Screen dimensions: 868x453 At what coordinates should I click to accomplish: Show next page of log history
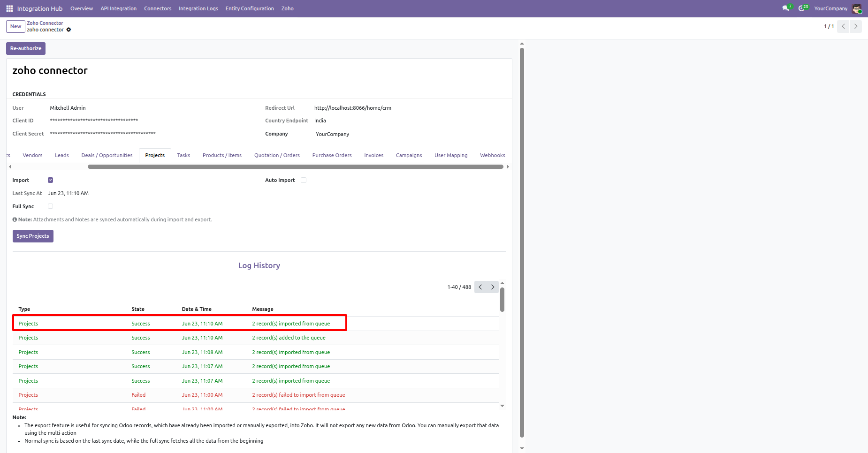[493, 287]
